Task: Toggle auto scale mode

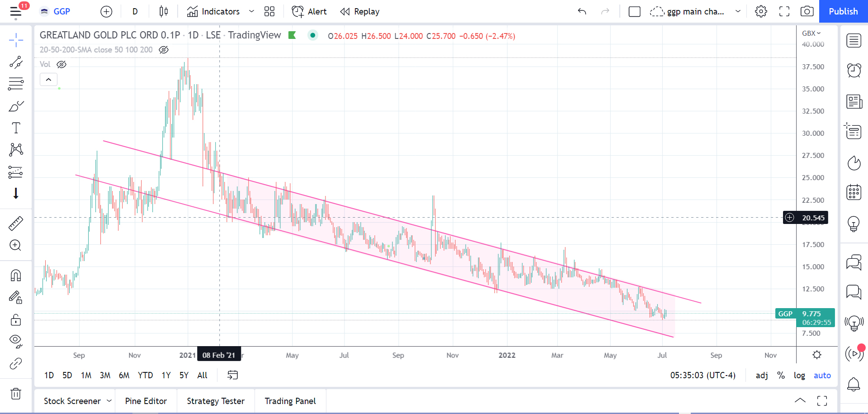Action: click(x=822, y=375)
